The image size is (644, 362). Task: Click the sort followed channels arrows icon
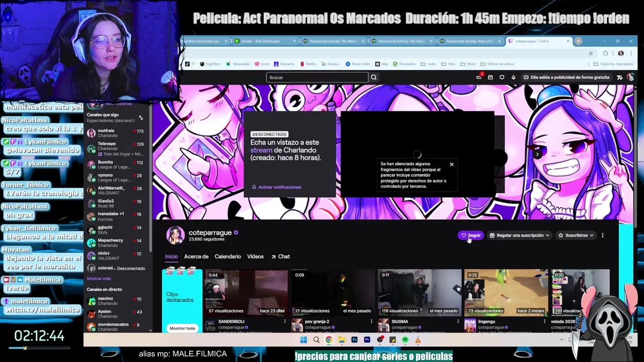pos(141,118)
